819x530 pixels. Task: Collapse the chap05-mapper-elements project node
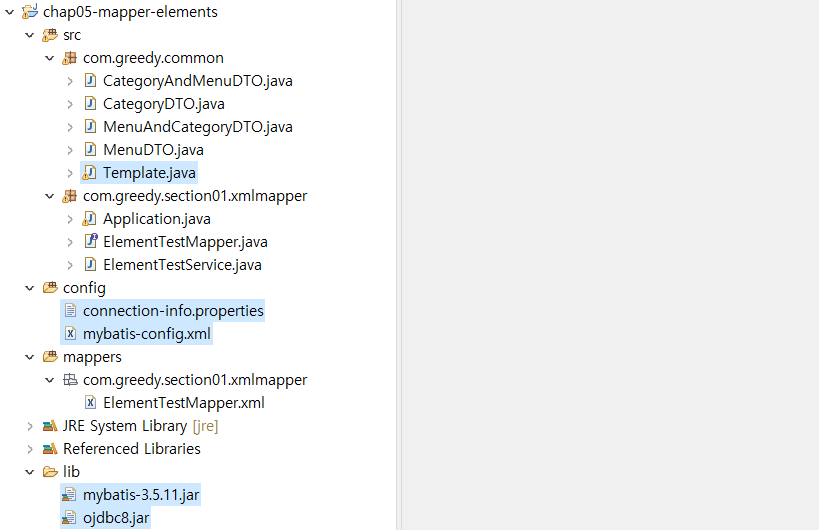9,12
